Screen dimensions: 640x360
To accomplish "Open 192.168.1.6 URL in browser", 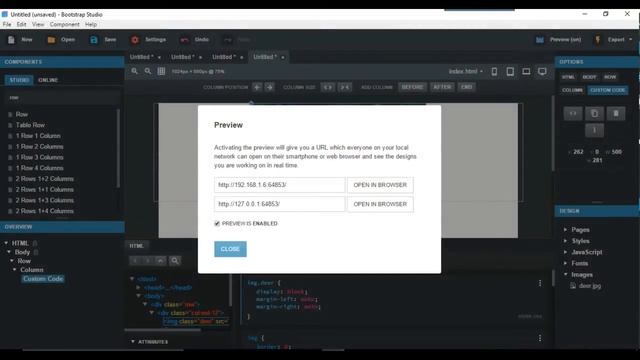I will click(x=380, y=185).
